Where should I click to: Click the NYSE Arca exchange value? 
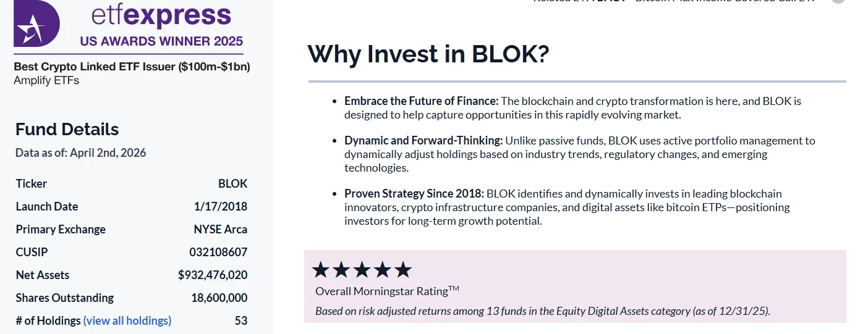(x=220, y=229)
